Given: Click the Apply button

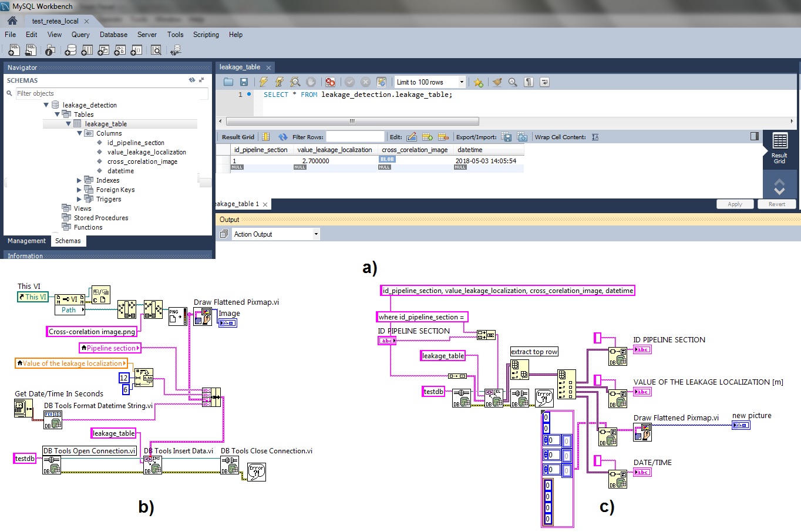Looking at the screenshot, I should [735, 204].
